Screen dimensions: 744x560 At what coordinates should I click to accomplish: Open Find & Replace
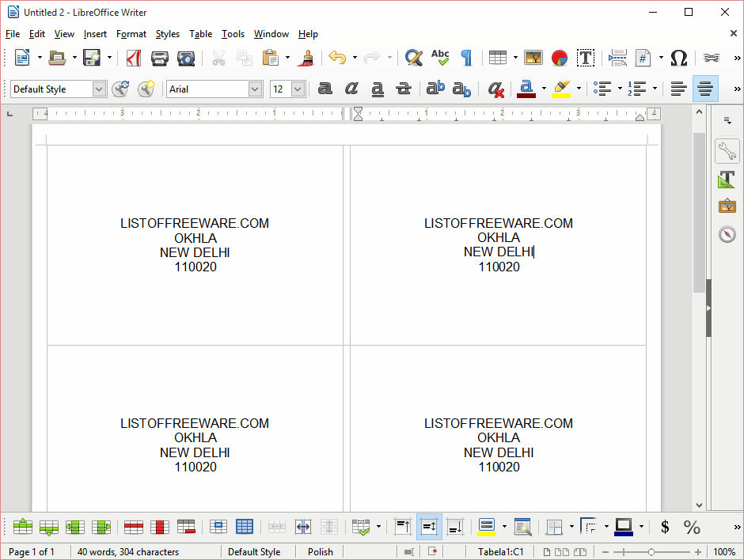point(414,58)
